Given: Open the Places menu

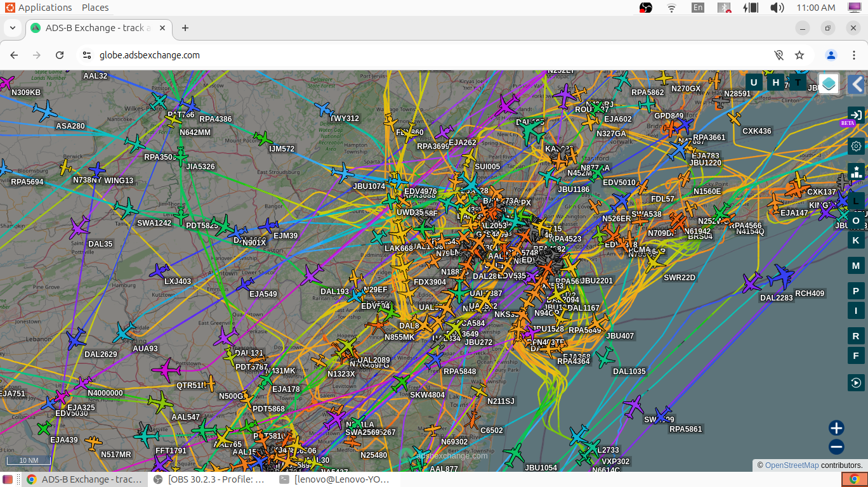Looking at the screenshot, I should coord(95,8).
